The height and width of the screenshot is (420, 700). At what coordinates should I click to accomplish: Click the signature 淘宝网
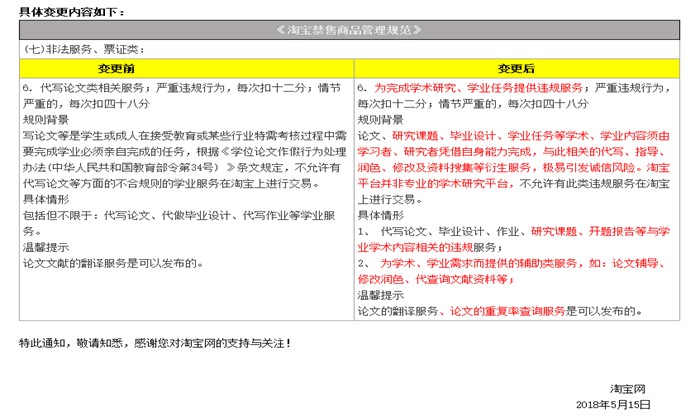click(628, 389)
